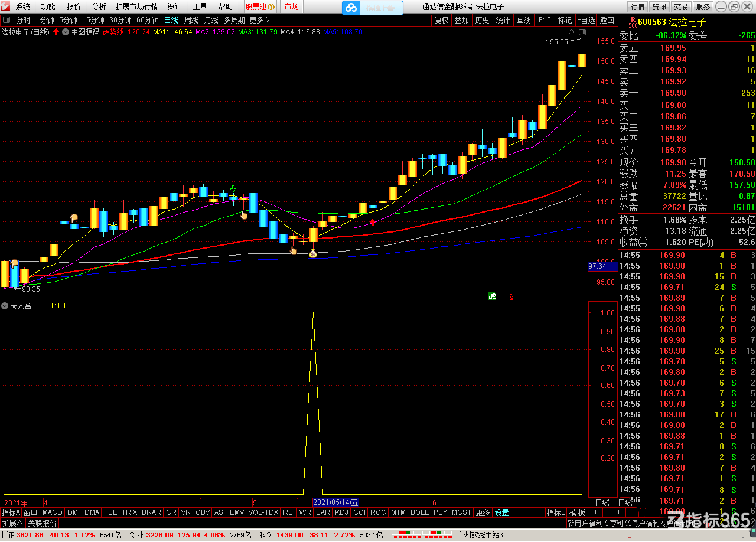Open the 功能 menu
756x542 pixels.
point(48,7)
